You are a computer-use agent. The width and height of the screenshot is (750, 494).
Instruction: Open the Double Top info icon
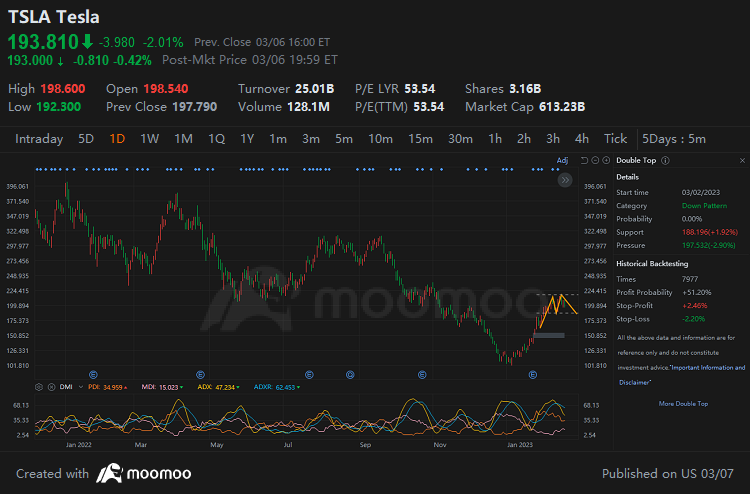[665, 160]
